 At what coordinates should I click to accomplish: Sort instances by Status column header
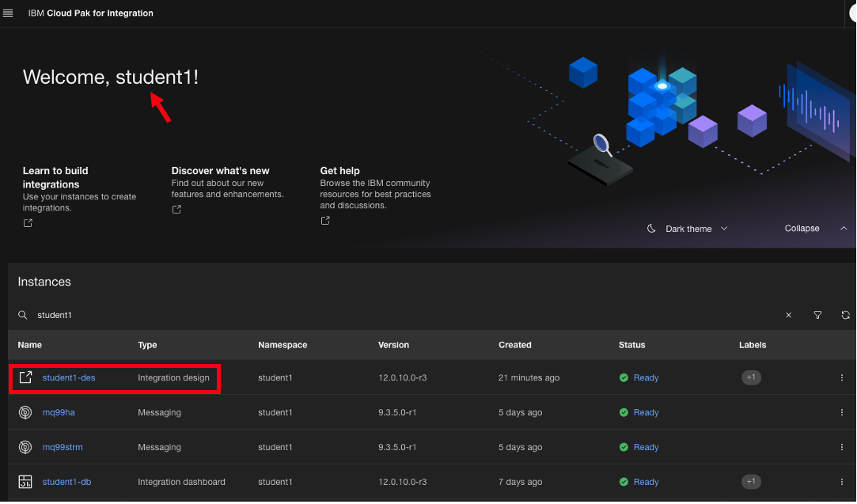point(631,345)
